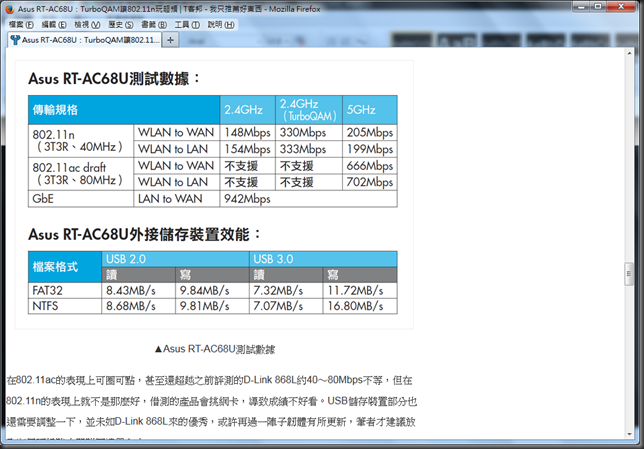Click the USB 2.0 column header
This screenshot has width=644, height=449.
[x=175, y=259]
